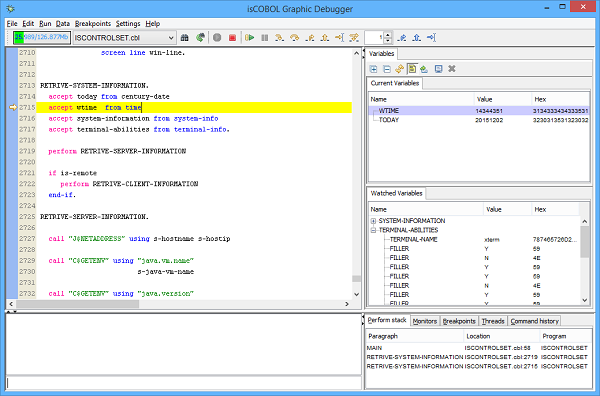Click the first blue step icon after counter
The width and height of the screenshot is (600, 396).
point(402,37)
